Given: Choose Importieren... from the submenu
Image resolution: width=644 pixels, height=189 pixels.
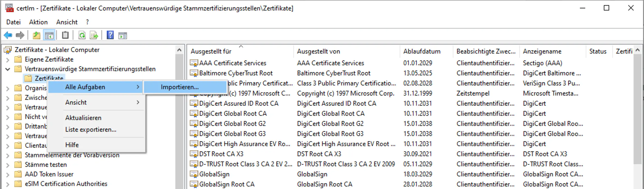Looking at the screenshot, I should click(x=180, y=87).
